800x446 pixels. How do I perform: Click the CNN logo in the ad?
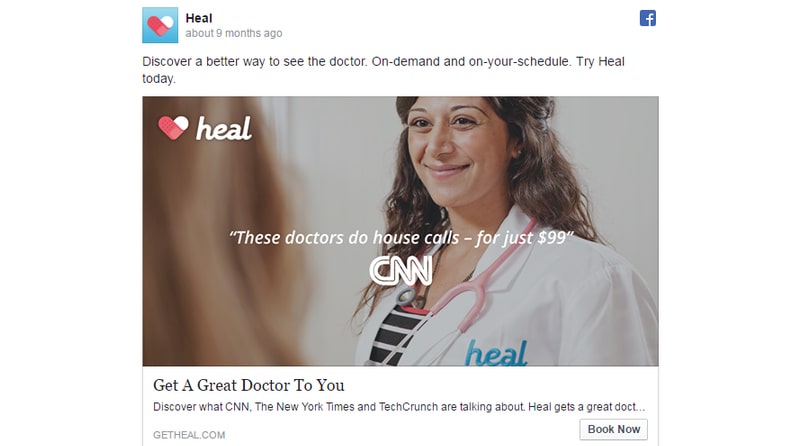401,270
